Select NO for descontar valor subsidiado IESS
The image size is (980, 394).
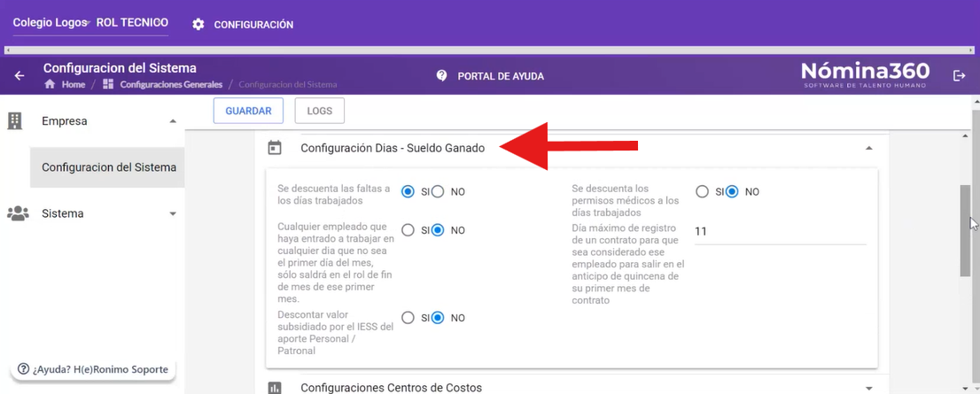pos(438,318)
